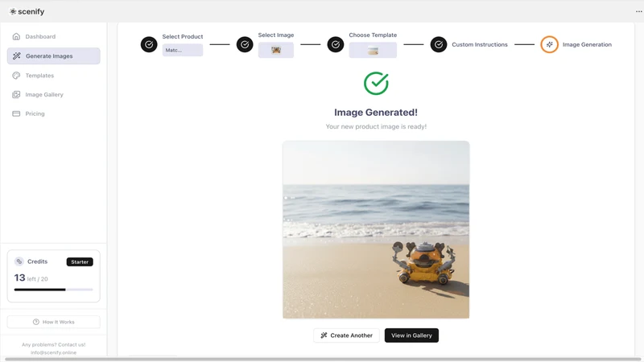Click the Image Gallery icon
The image size is (644, 362).
[16, 94]
